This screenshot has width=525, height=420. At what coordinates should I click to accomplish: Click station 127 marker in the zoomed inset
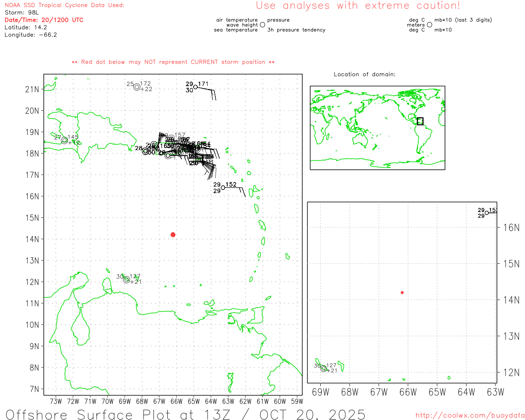point(323,368)
